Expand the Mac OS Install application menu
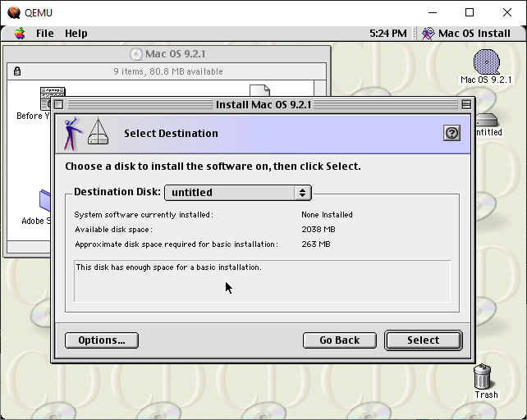This screenshot has width=527, height=420. tap(465, 34)
